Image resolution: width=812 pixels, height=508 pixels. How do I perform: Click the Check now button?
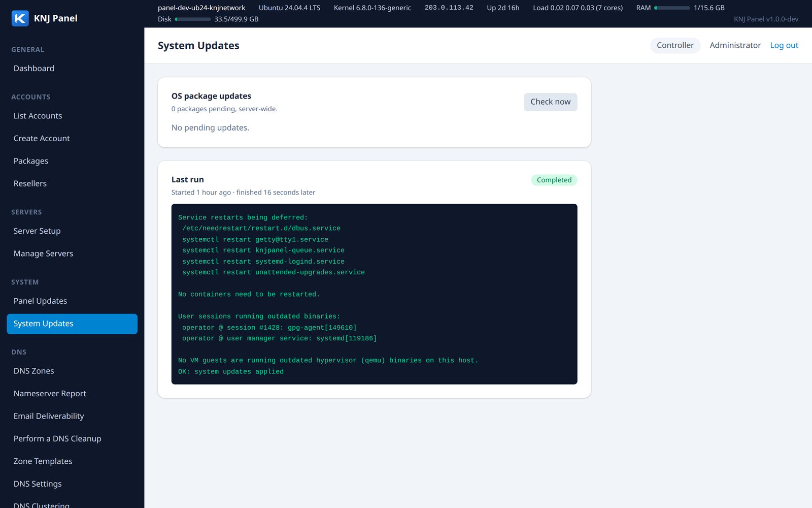(550, 102)
